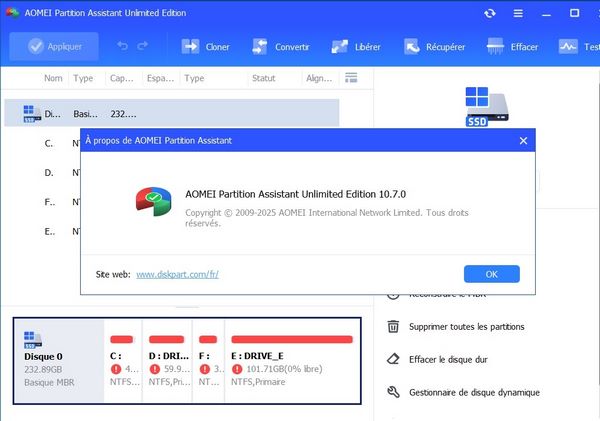Click the Disque 0 SSD icon
600x421 pixels.
(x=33, y=340)
